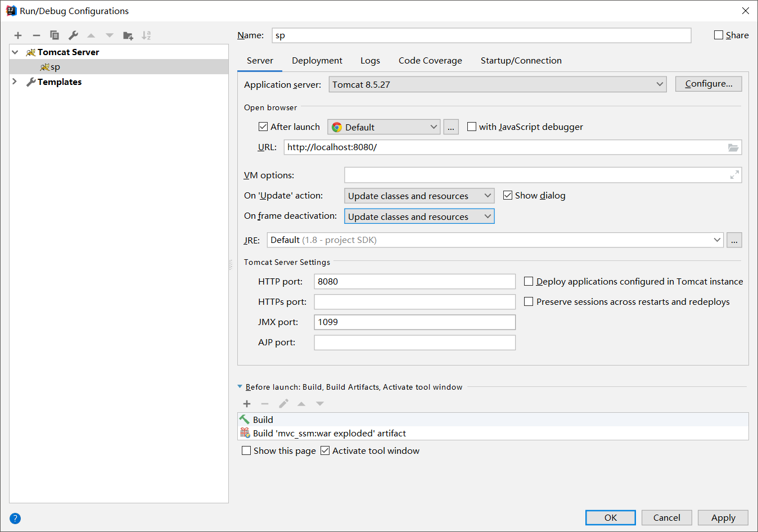The width and height of the screenshot is (758, 532).
Task: Move before-launch task up
Action: point(301,404)
